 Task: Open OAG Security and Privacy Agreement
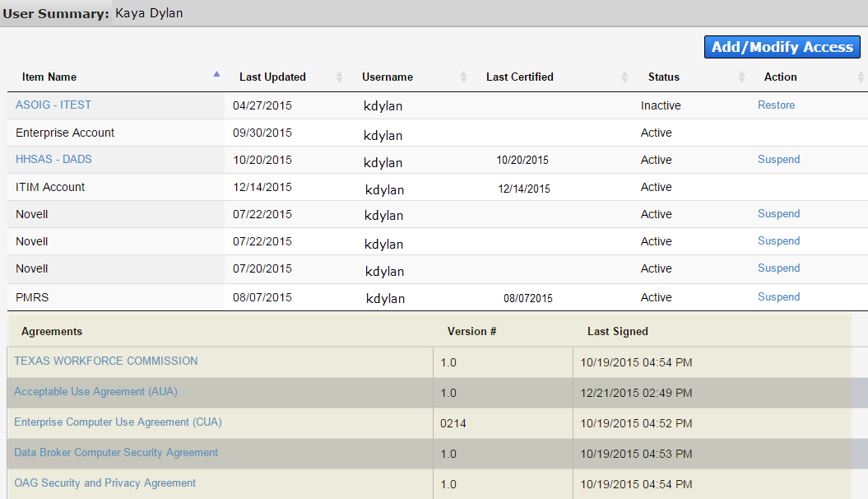(x=104, y=483)
